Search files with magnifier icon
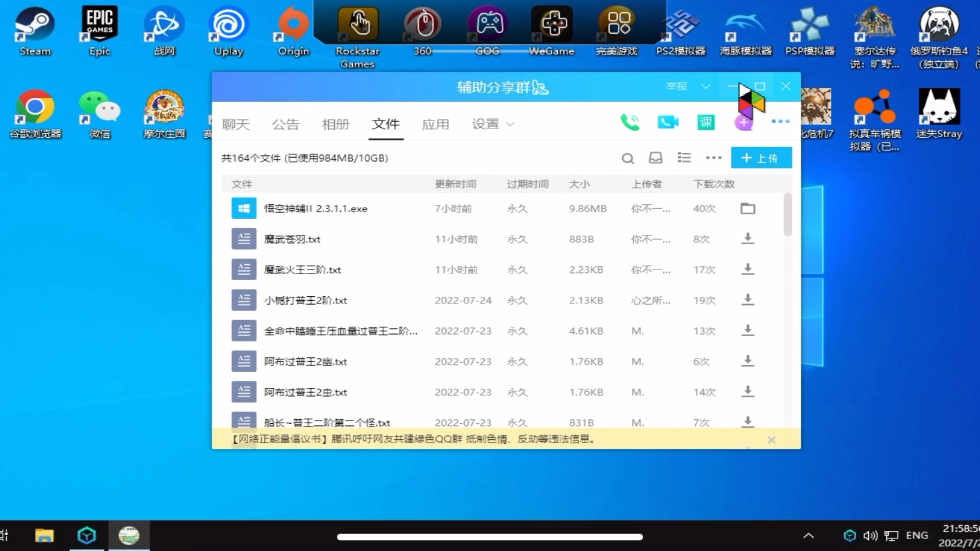The image size is (980, 551). coord(627,158)
